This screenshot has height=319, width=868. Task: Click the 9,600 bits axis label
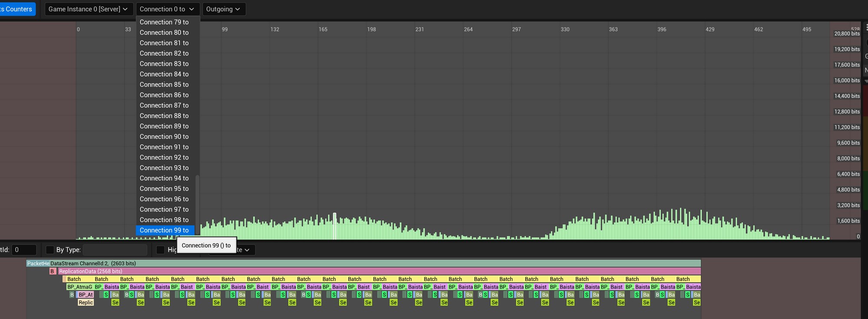click(848, 143)
